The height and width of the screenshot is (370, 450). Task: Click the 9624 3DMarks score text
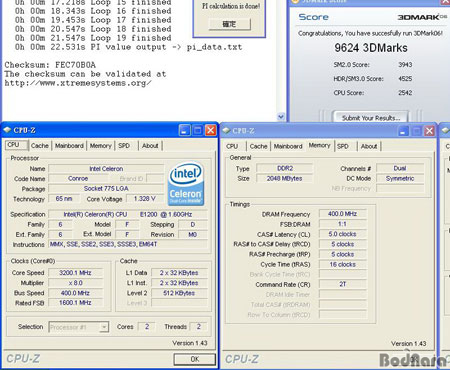[371, 48]
